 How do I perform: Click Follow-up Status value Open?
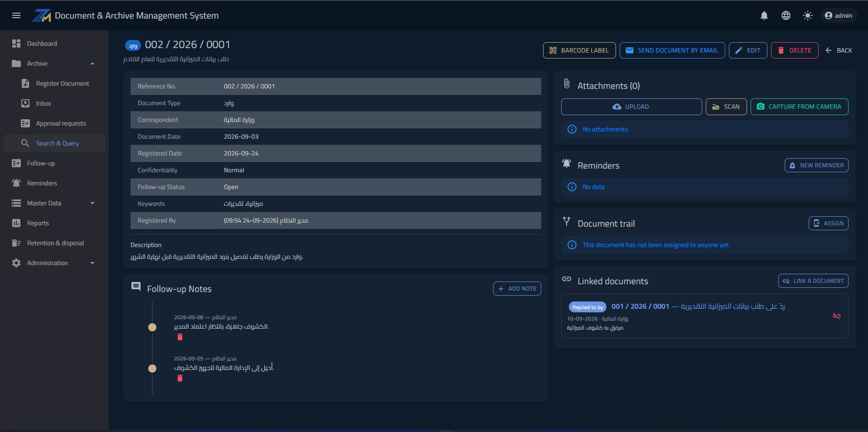(231, 187)
